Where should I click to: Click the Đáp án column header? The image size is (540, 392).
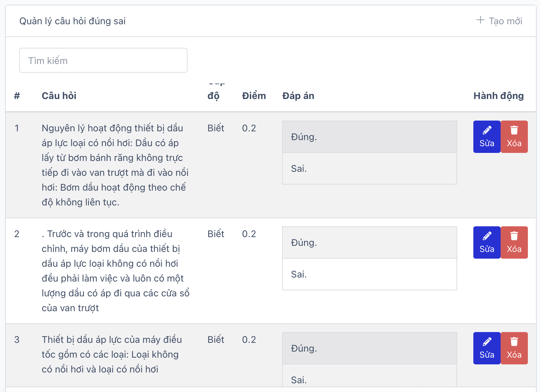click(298, 96)
